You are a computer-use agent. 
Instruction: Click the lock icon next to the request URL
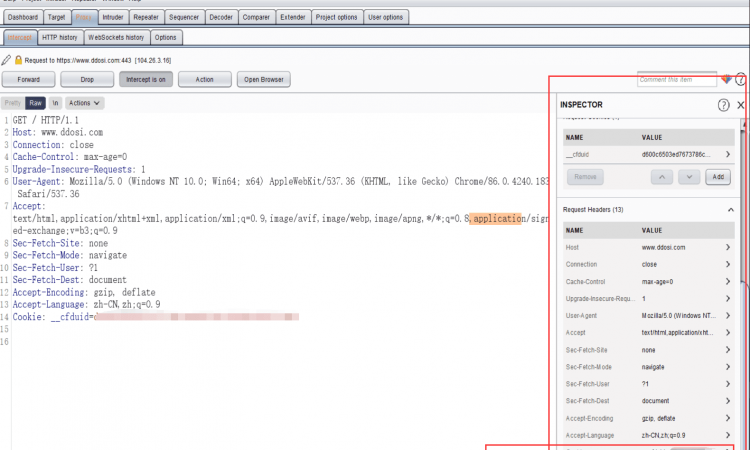(x=18, y=60)
